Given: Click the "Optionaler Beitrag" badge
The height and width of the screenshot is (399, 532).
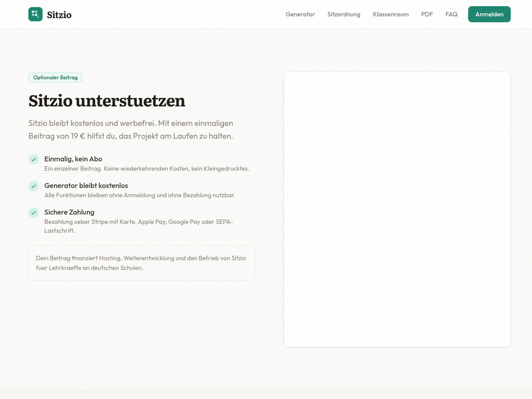Looking at the screenshot, I should point(55,78).
